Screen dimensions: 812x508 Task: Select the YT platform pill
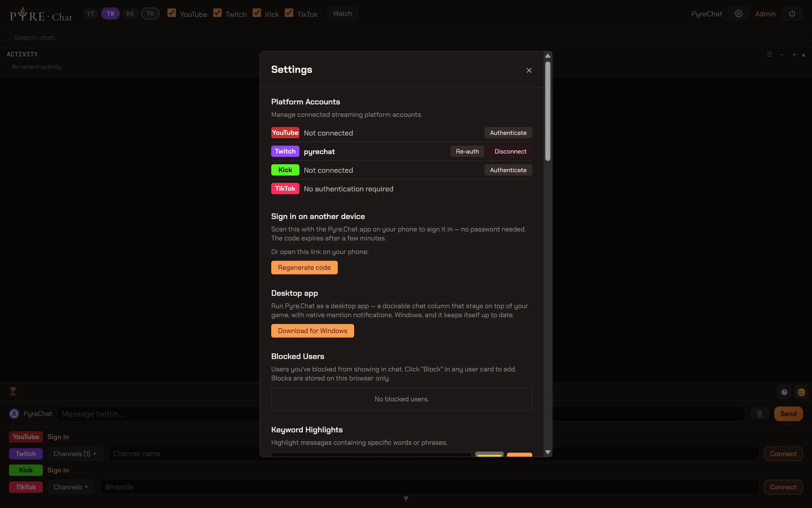click(x=91, y=14)
